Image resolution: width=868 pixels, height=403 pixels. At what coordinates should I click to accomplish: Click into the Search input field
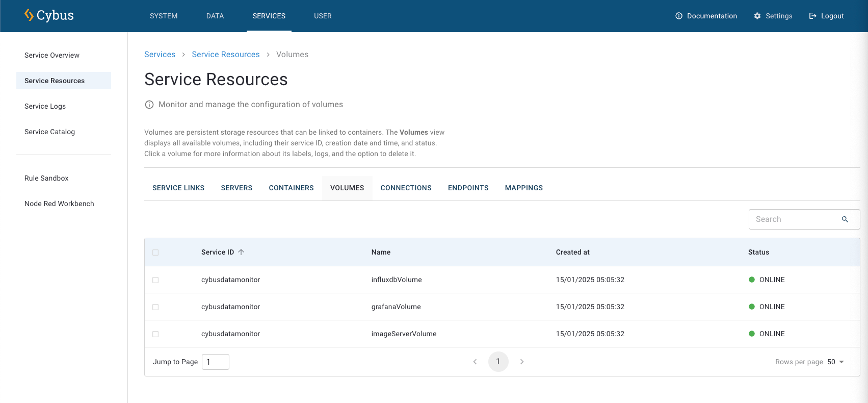click(x=794, y=219)
